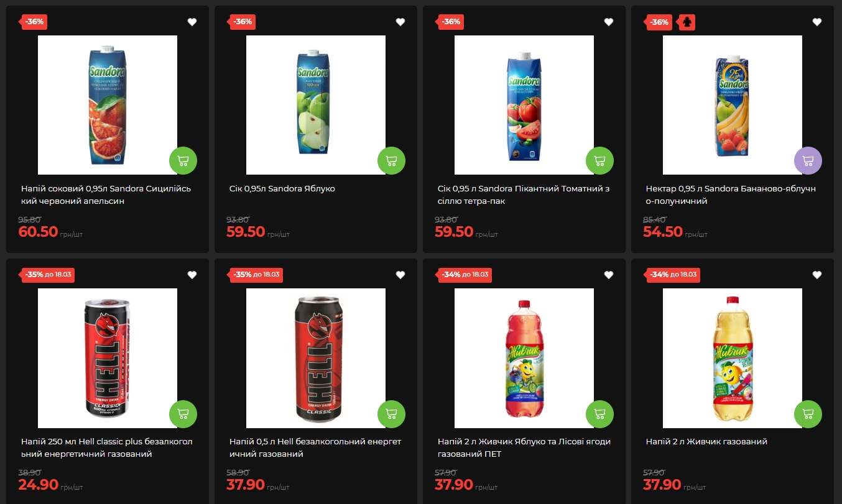Image resolution: width=842 pixels, height=504 pixels.
Task: Toggle favorite heart on Hell 250 ml card
Action: (x=192, y=275)
